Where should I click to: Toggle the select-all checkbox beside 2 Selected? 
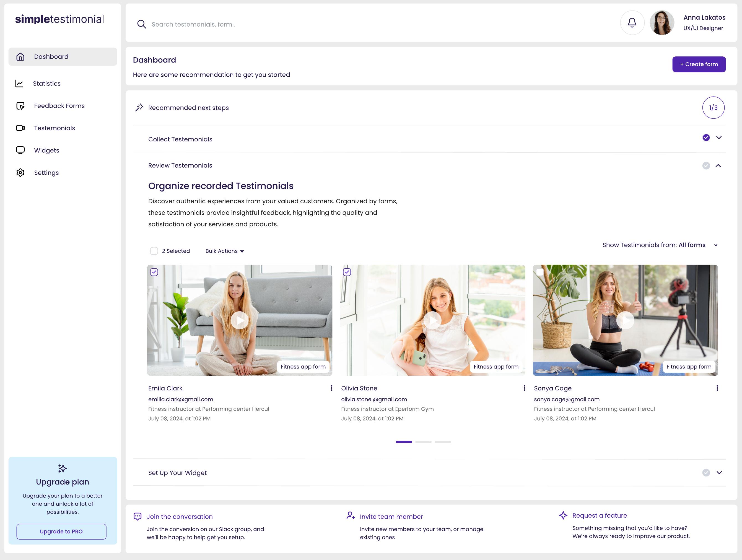[154, 251]
